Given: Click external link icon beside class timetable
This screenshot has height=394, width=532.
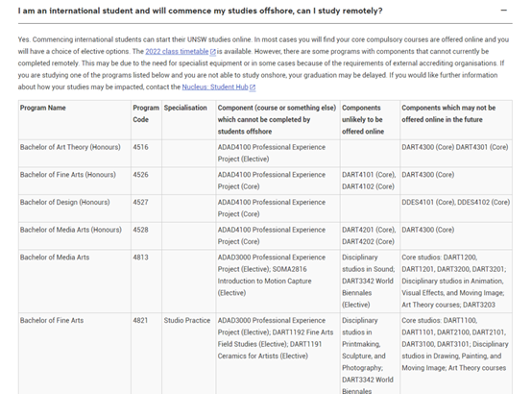Looking at the screenshot, I should tap(213, 52).
